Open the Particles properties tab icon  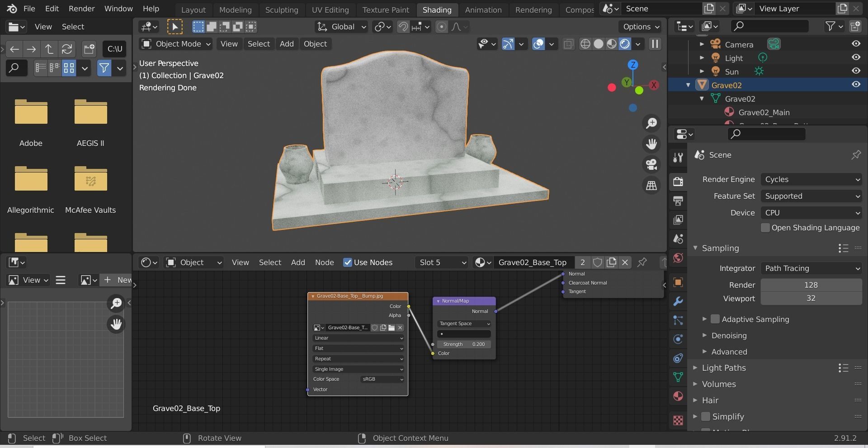tap(678, 320)
